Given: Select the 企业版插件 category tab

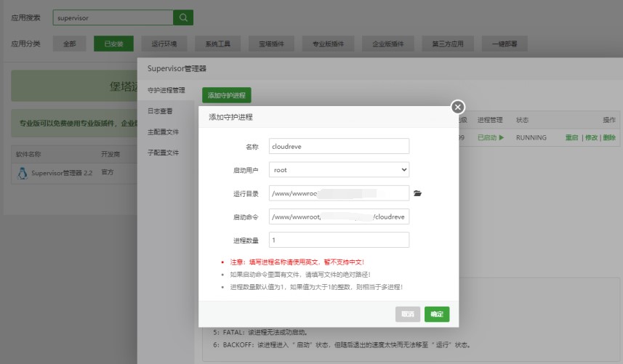Looking at the screenshot, I should pyautogui.click(x=387, y=44).
